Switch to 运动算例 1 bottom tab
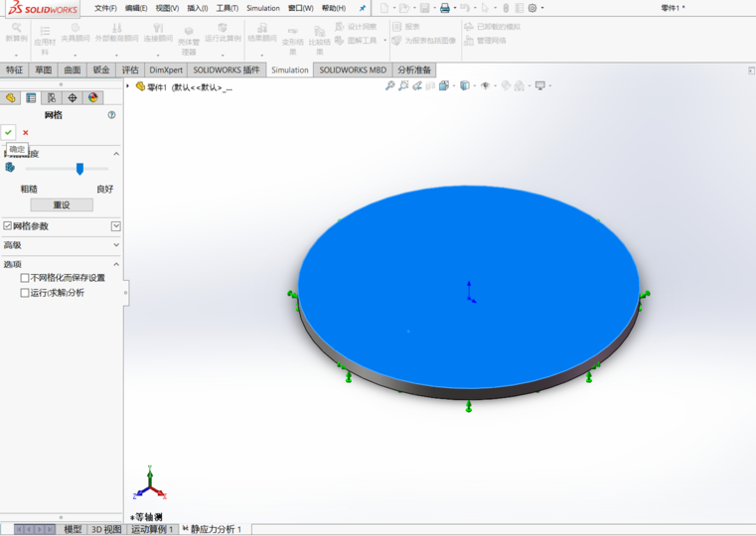The width and height of the screenshot is (756, 536). 151,529
